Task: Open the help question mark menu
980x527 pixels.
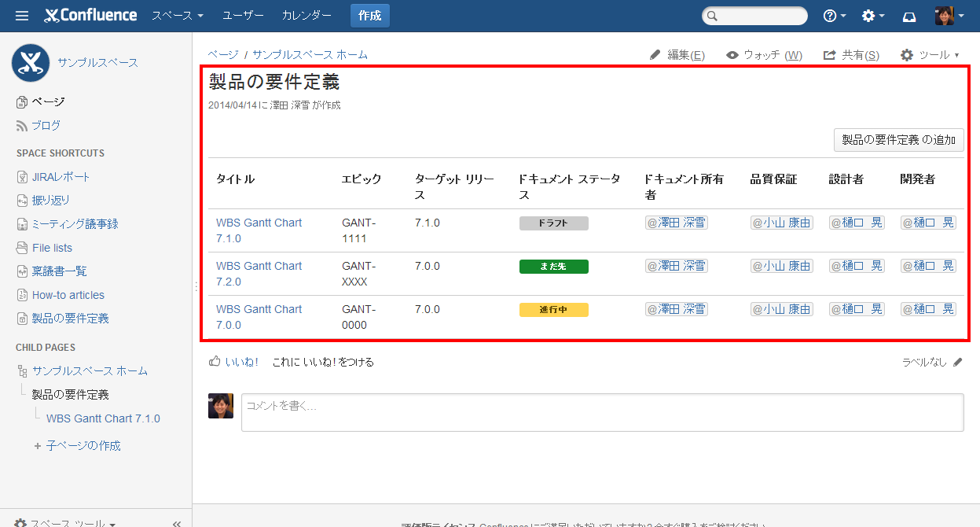Action: pos(834,16)
